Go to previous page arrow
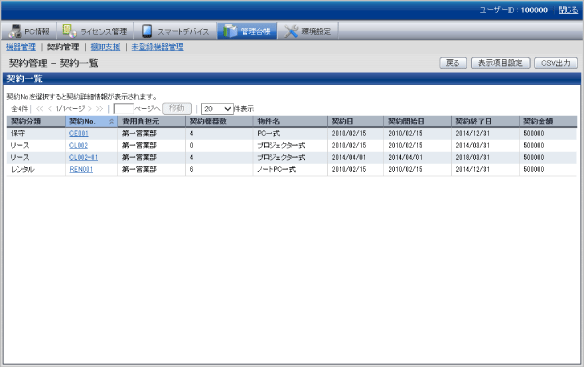Viewport: 584px width, 367px height. click(x=50, y=109)
